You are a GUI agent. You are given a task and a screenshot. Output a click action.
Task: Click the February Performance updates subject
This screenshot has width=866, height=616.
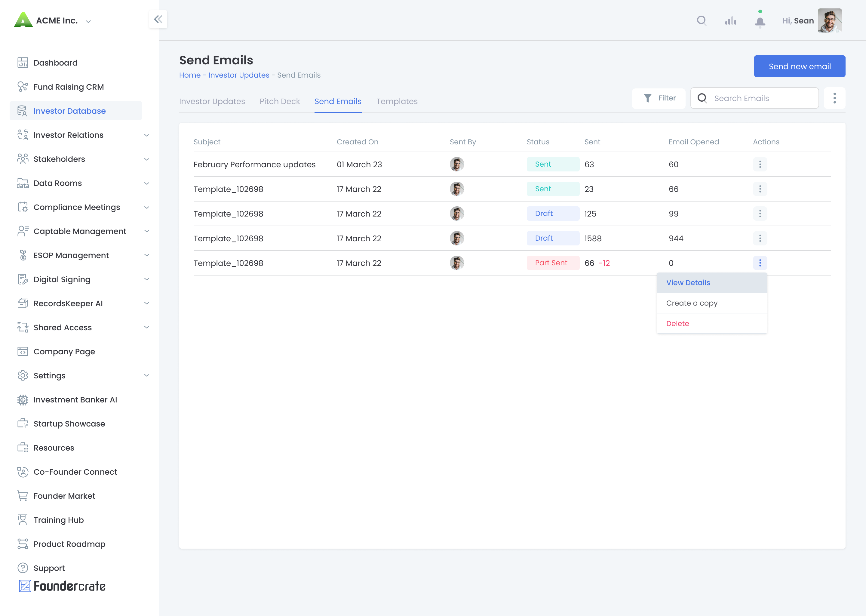(254, 165)
